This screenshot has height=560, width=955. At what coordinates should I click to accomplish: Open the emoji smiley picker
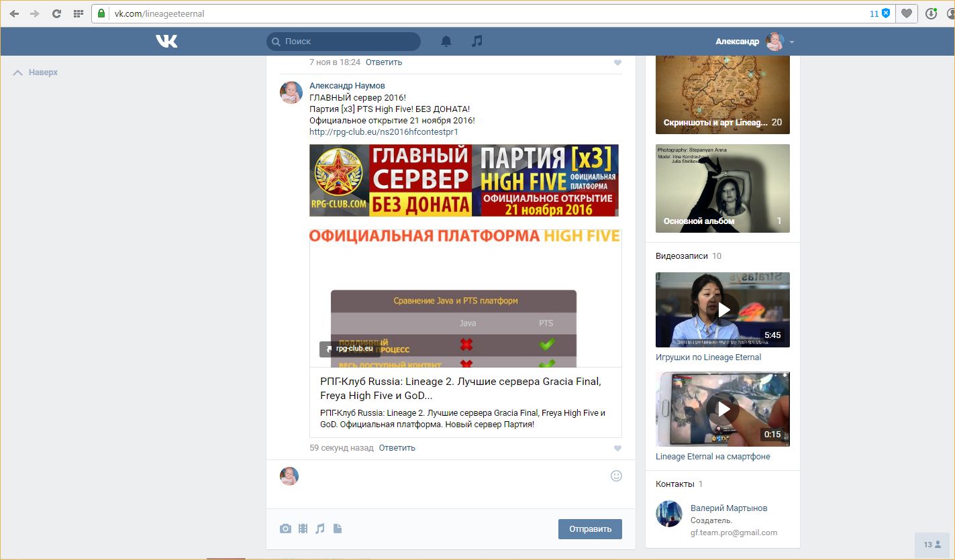(x=616, y=475)
